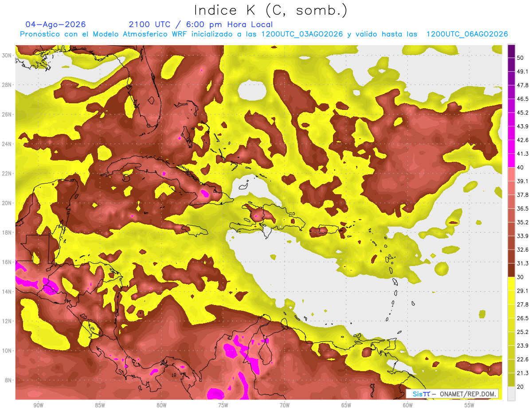Viewport: 532px width, 411px height.
Task: Click the legend value "46.5"
Action: point(523,98)
